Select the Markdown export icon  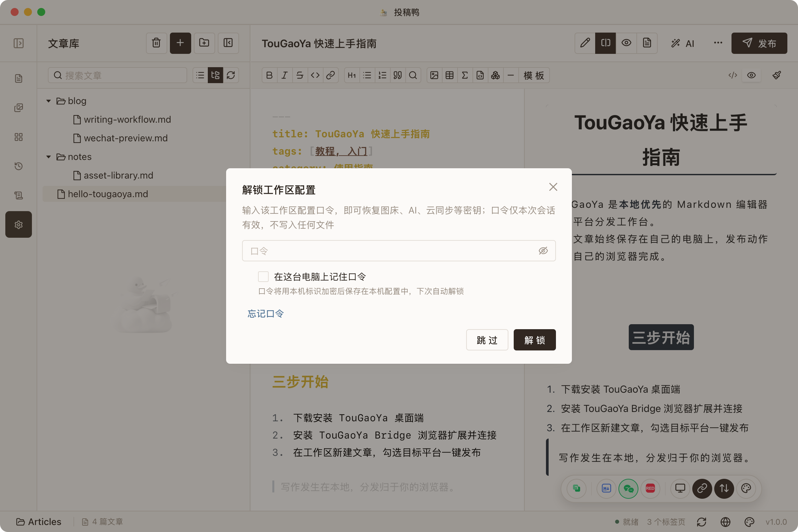coord(606,488)
